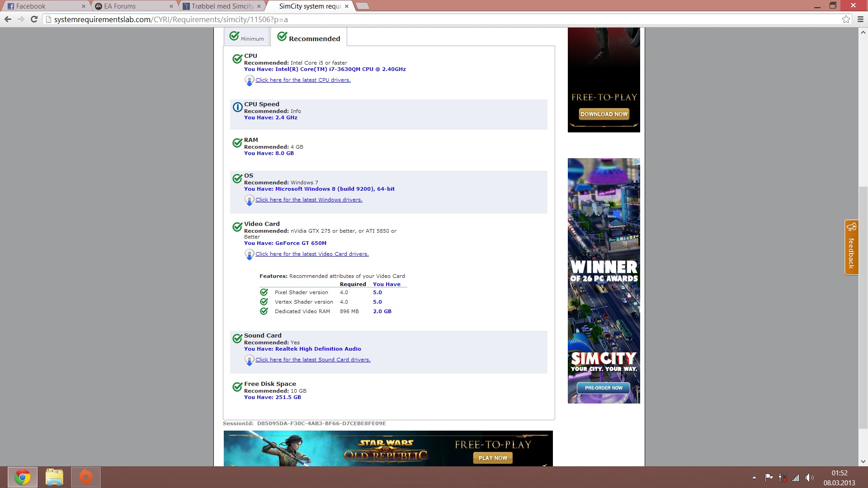Viewport: 868px width, 488px height.
Task: Click the 'You Have: 8.0 GB' text
Action: [x=269, y=153]
